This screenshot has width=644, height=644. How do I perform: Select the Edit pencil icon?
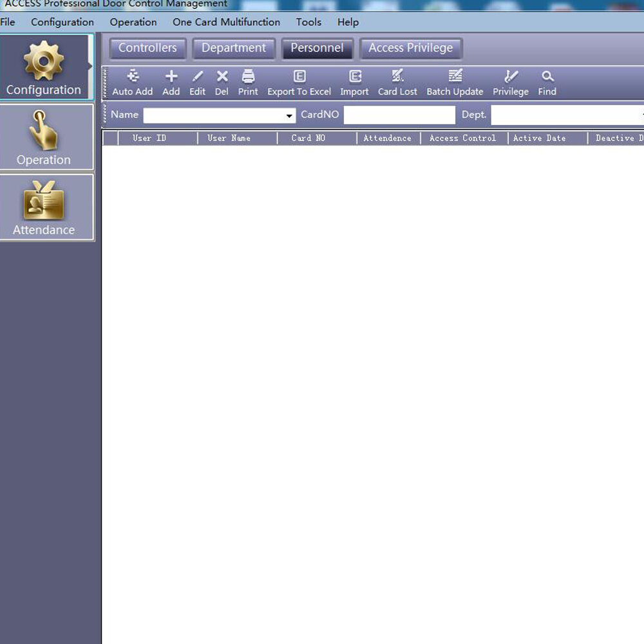198,77
